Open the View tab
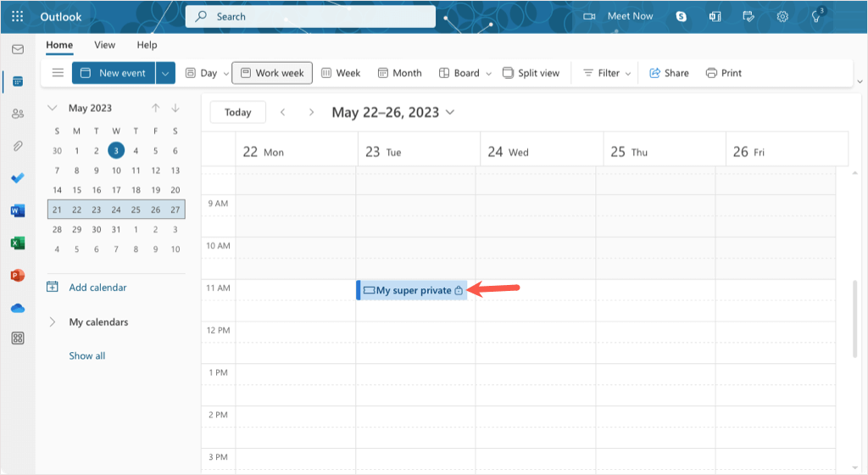 [x=104, y=45]
